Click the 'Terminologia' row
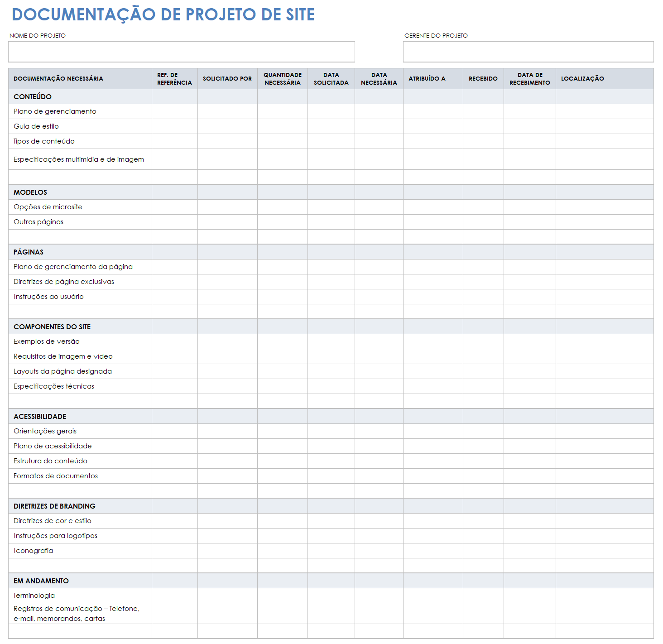This screenshot has height=644, width=663. click(x=331, y=596)
